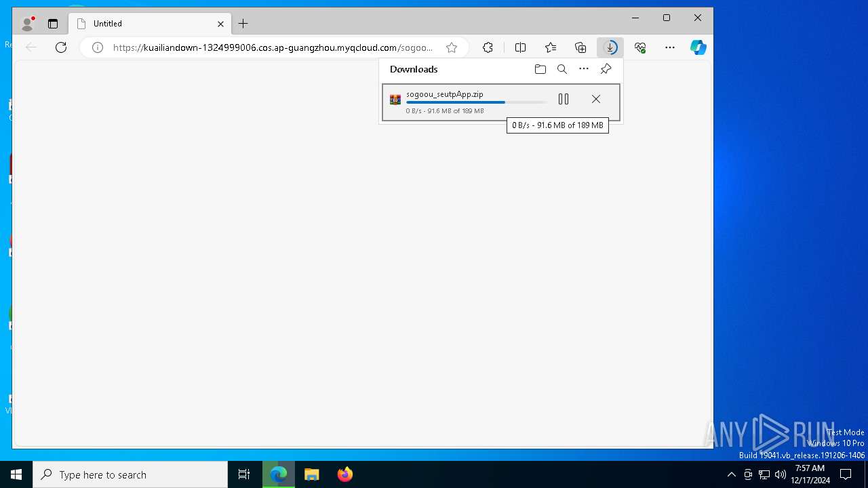
Task: Pause sogoou_seutpApp.zip download
Action: click(564, 99)
